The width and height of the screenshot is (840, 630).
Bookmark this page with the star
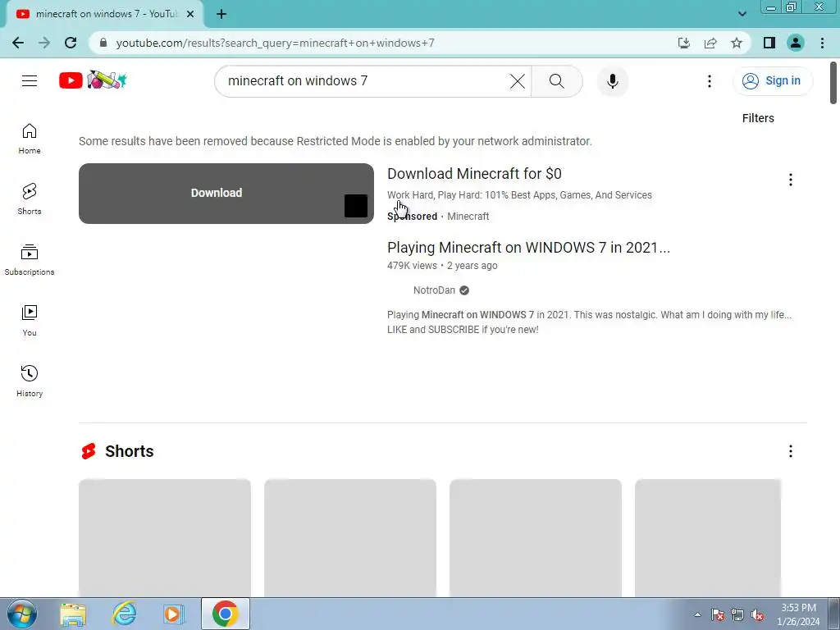click(x=737, y=43)
